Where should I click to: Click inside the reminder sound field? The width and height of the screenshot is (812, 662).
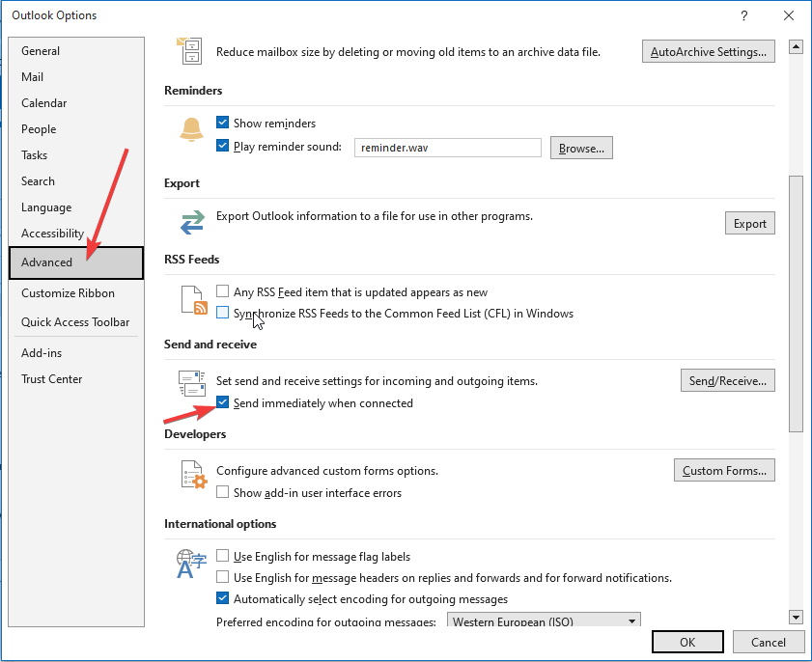(x=447, y=148)
